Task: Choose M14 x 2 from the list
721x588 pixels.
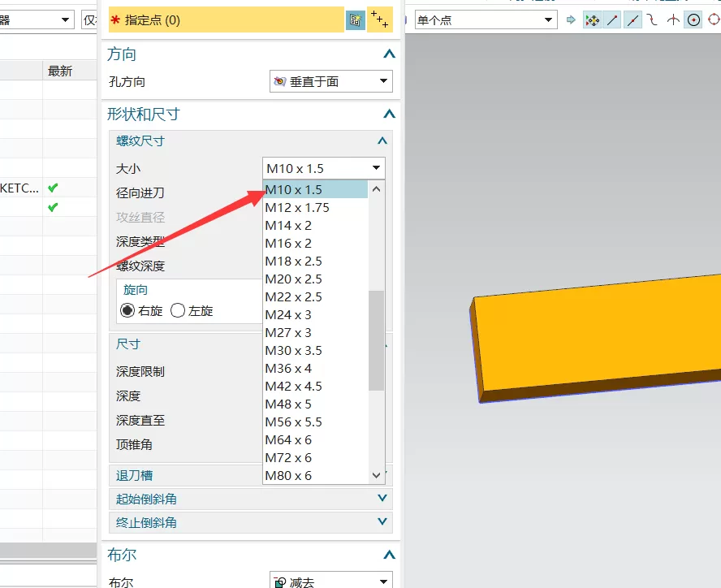Action: [315, 226]
